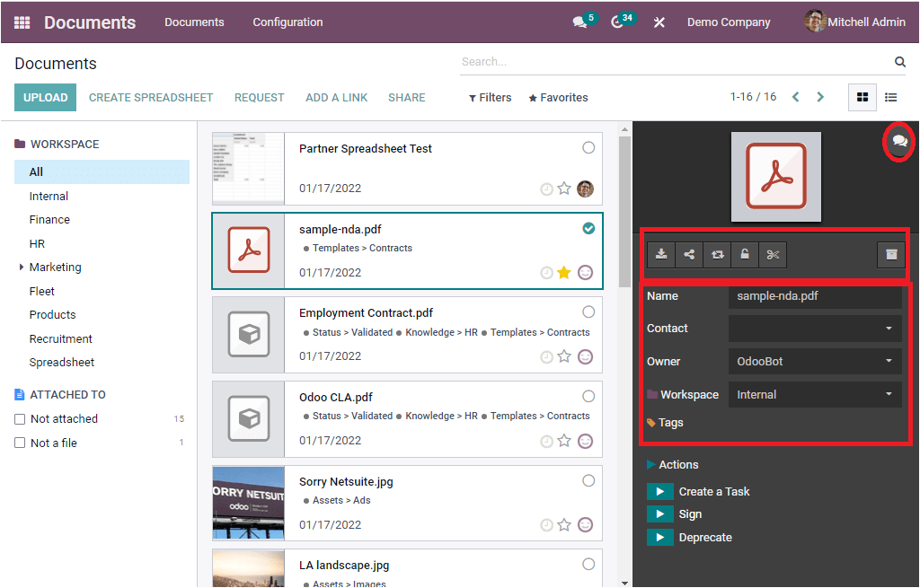
Task: Star the Employment Contract.pdf document
Action: pyautogui.click(x=564, y=356)
